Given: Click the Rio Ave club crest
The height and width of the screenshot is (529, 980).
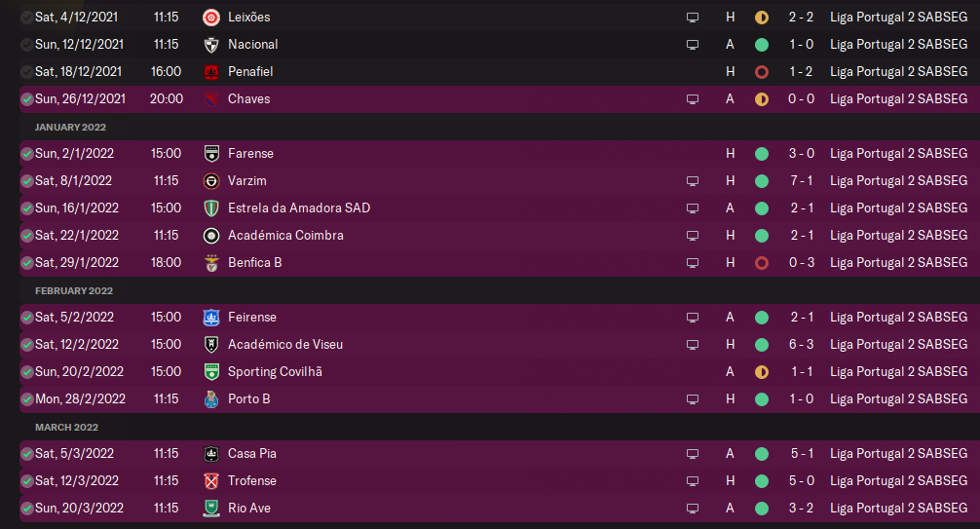Looking at the screenshot, I should coord(211,509).
